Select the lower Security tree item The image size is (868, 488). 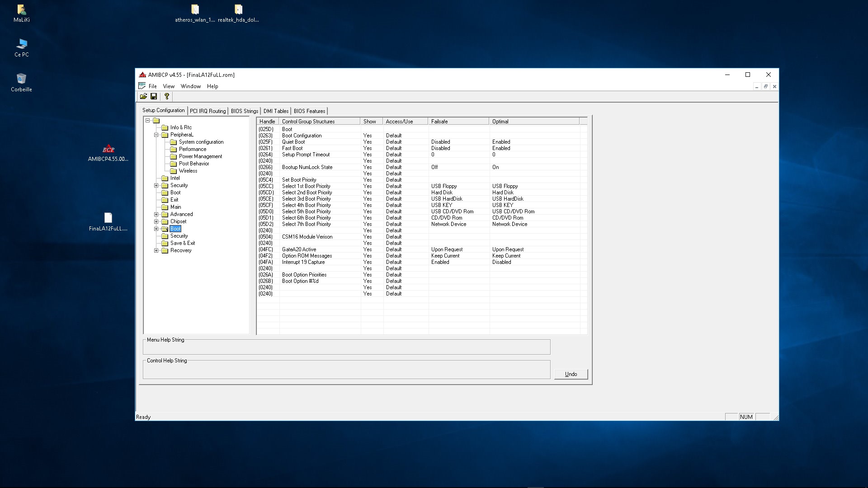179,236
